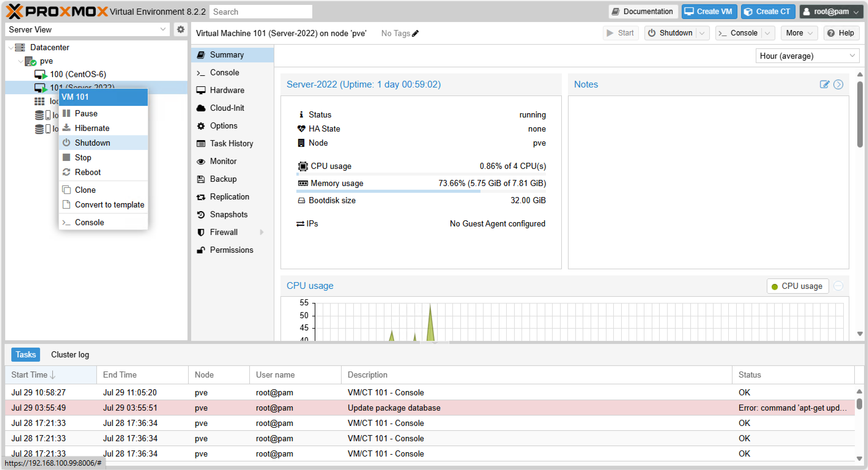Edit tags with the pencil icon
The height and width of the screenshot is (470, 868).
click(415, 33)
